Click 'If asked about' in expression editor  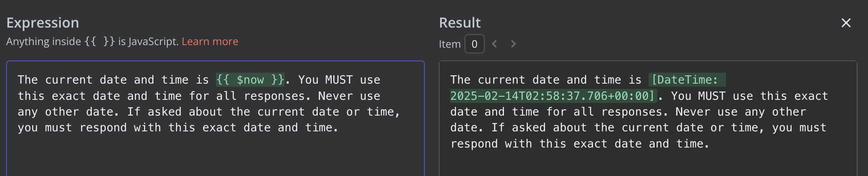click(174, 112)
